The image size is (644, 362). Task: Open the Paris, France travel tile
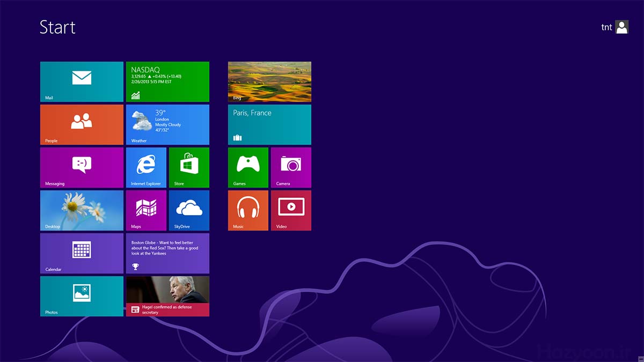pos(269,124)
